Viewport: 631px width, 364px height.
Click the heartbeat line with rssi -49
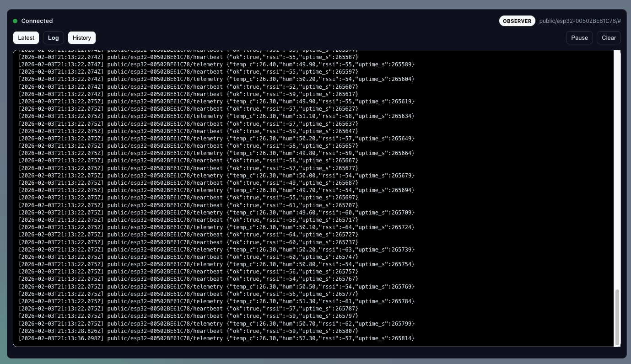pos(189,183)
